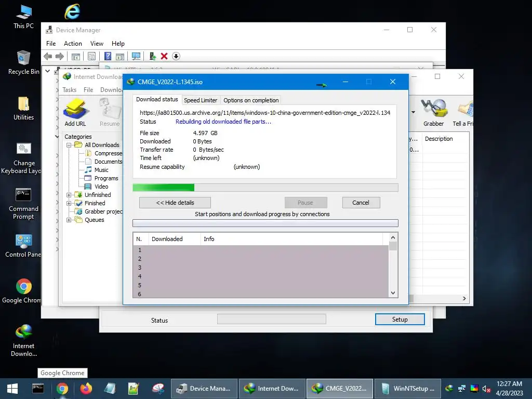Click the Grabber icon in IDM toolbar
This screenshot has height=399, width=532.
click(433, 112)
